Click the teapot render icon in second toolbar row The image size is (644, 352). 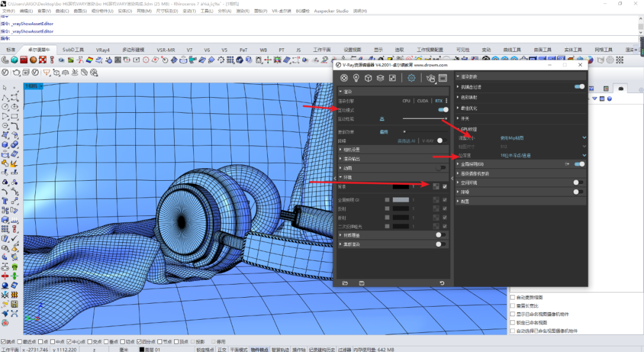17,72
